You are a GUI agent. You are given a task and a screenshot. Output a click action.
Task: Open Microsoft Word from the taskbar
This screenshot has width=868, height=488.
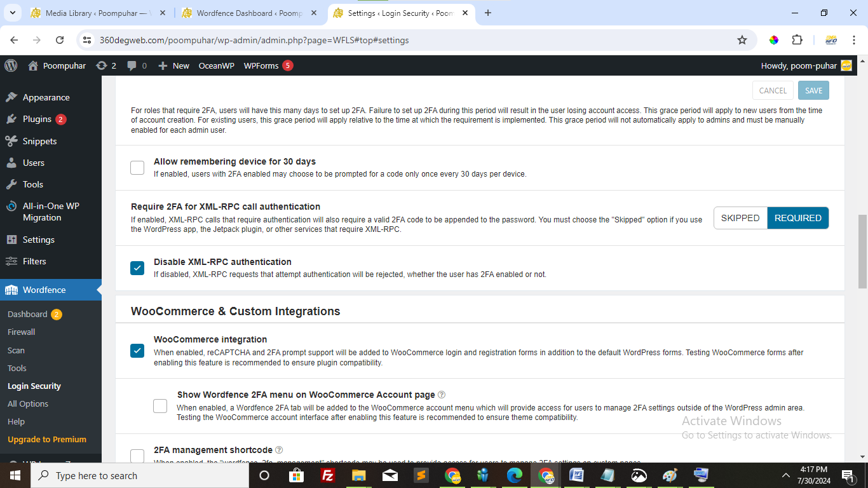(577, 475)
